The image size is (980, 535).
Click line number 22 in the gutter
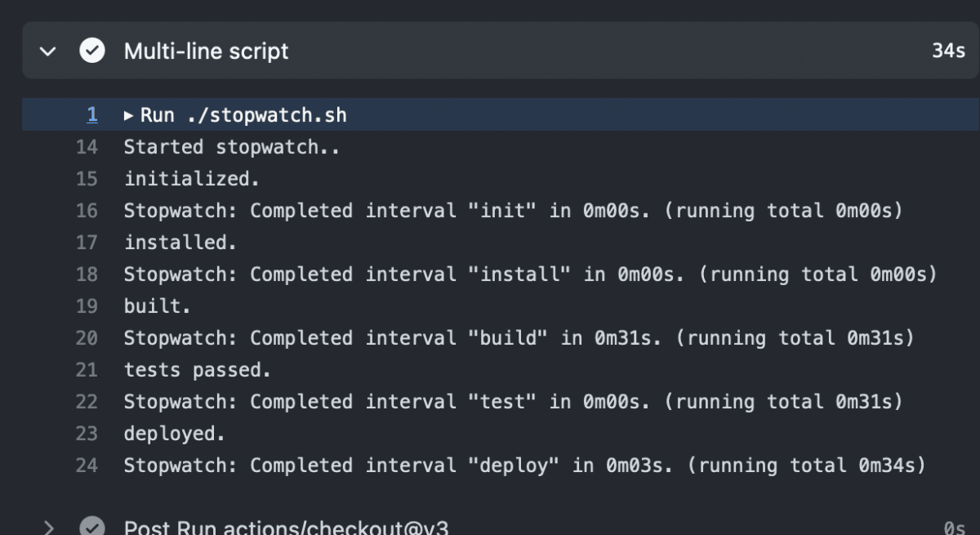click(87, 402)
